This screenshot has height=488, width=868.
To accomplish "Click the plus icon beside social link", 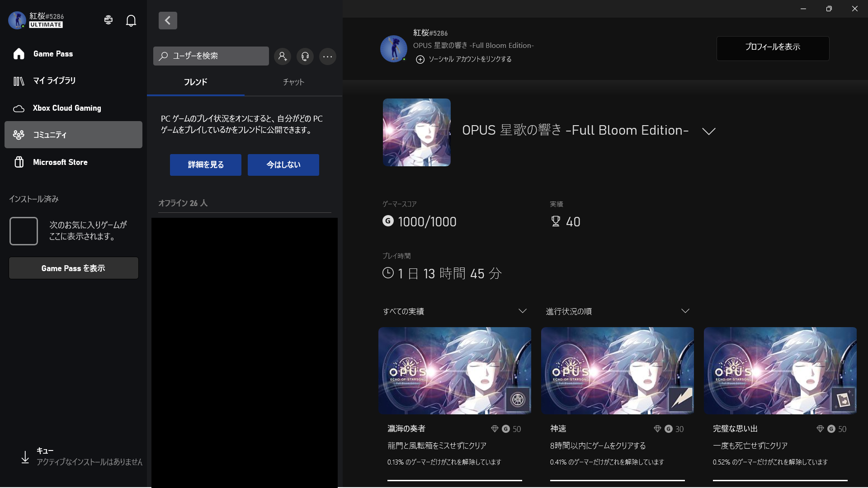I will [x=420, y=60].
